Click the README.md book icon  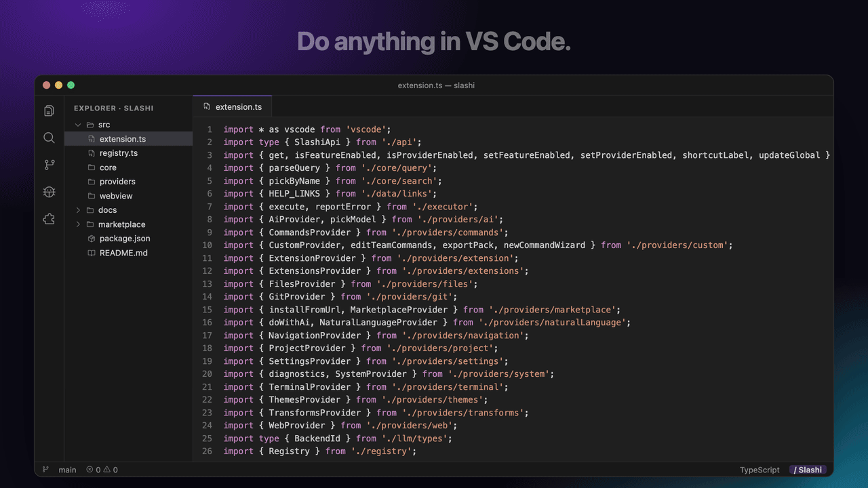[92, 253]
